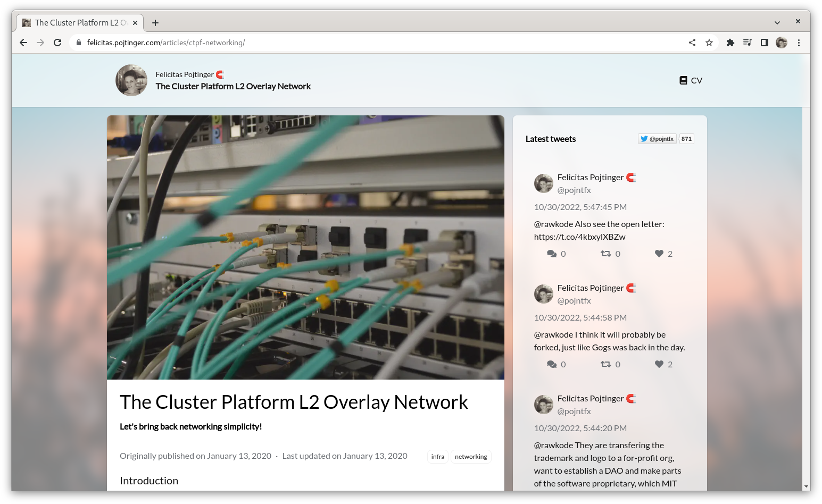Expand the tab search chevron
The image size is (822, 504).
point(777,22)
